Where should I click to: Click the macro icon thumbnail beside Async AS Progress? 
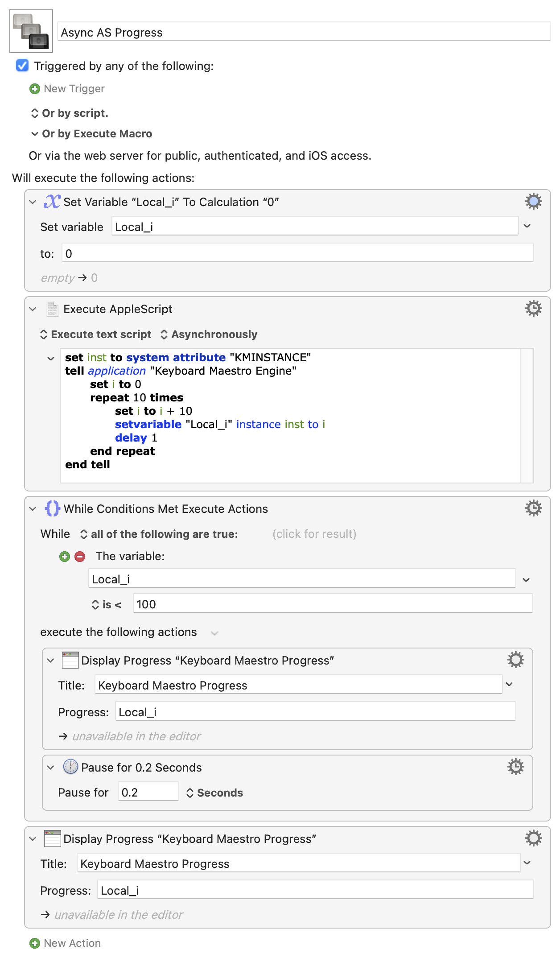tap(31, 31)
